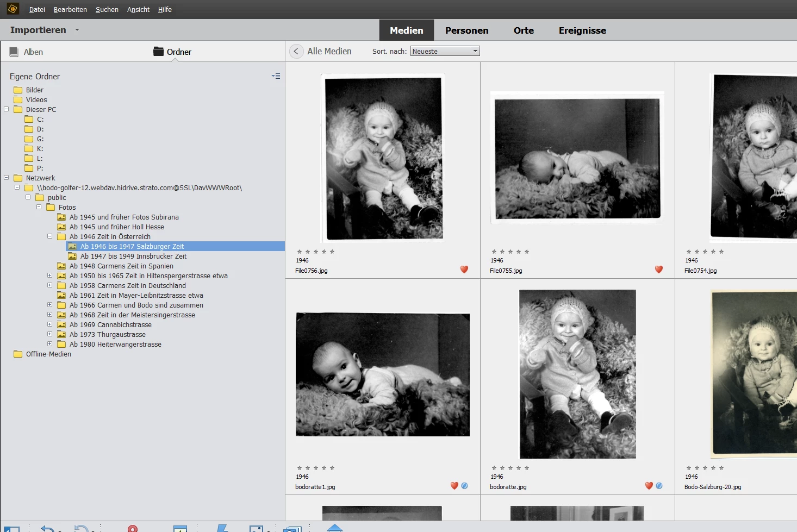Click the Importieren button
Screen dimensions: 797x532
[x=38, y=30]
